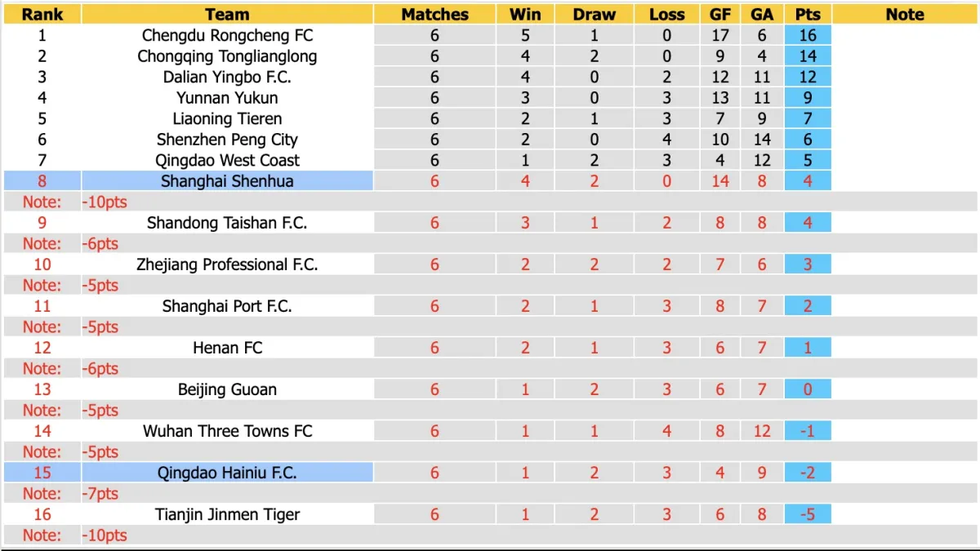Click the -7pts note under Qingdao Hainiu
The image size is (980, 551).
coord(100,494)
